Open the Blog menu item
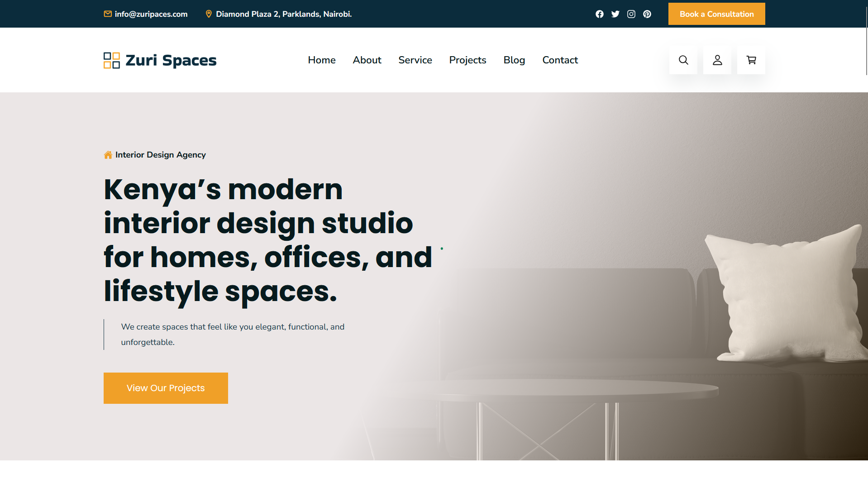868x488 pixels. click(x=514, y=60)
